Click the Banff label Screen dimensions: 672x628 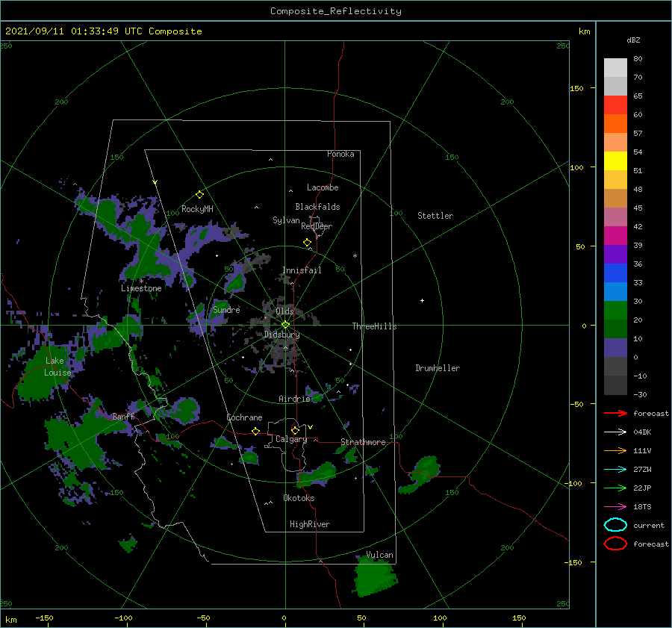pos(124,417)
